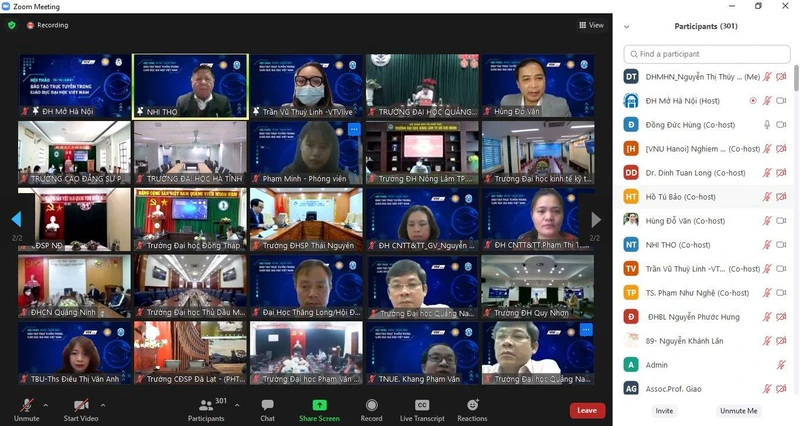Click the Record button
The height and width of the screenshot is (426, 800).
(371, 410)
